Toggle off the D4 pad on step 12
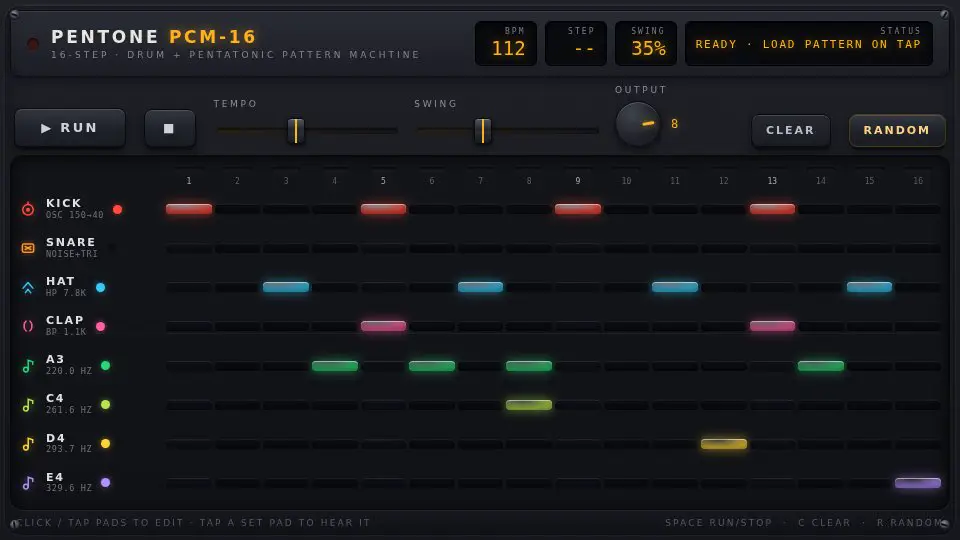Screen dimensions: 960x540 (x=724, y=444)
